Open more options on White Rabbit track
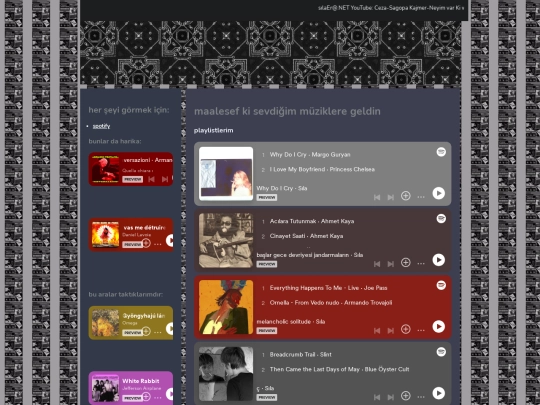 [157, 398]
